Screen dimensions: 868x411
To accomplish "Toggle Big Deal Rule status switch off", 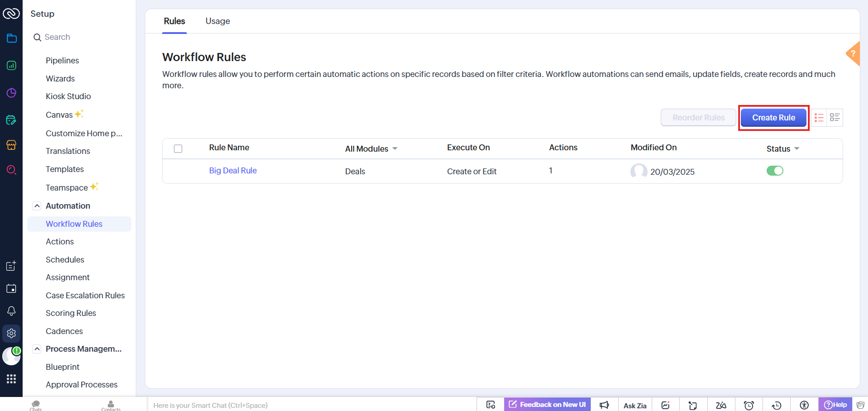I will [775, 171].
